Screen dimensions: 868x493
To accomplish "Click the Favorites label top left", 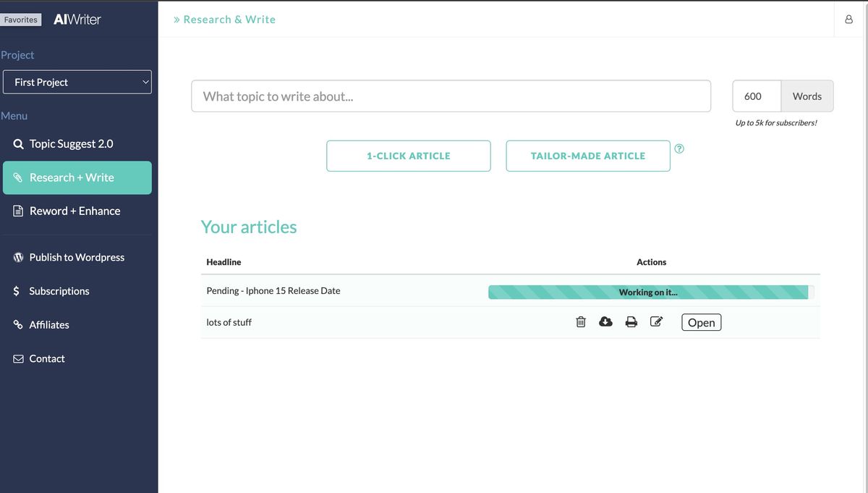I will (x=21, y=19).
